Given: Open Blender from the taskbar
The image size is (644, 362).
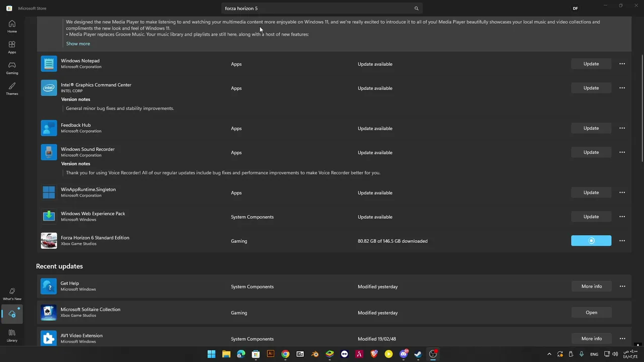Looking at the screenshot, I should click(315, 354).
